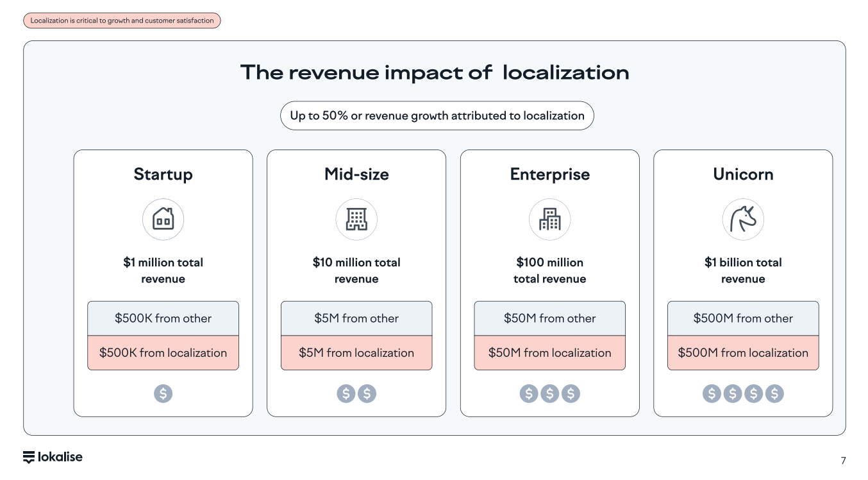Click the Mid-size building icon
Screen dimensions: 868x480
pyautogui.click(x=356, y=219)
